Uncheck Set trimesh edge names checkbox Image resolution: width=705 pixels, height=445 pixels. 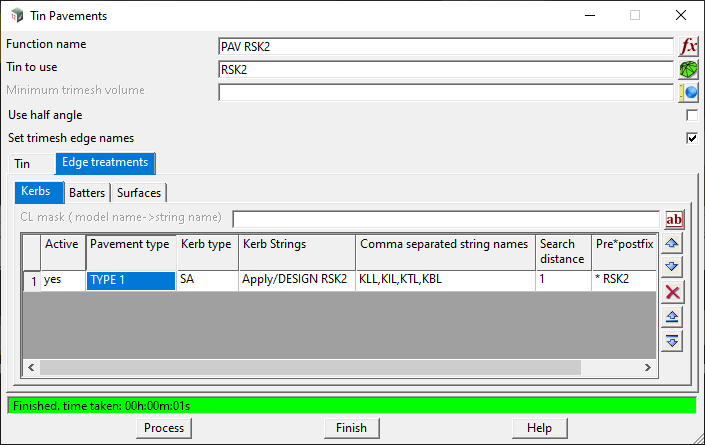pyautogui.click(x=692, y=138)
